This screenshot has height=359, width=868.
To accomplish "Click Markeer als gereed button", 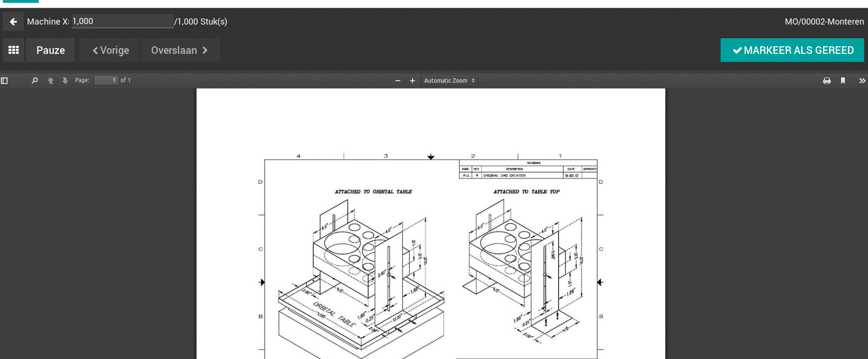I will (792, 50).
